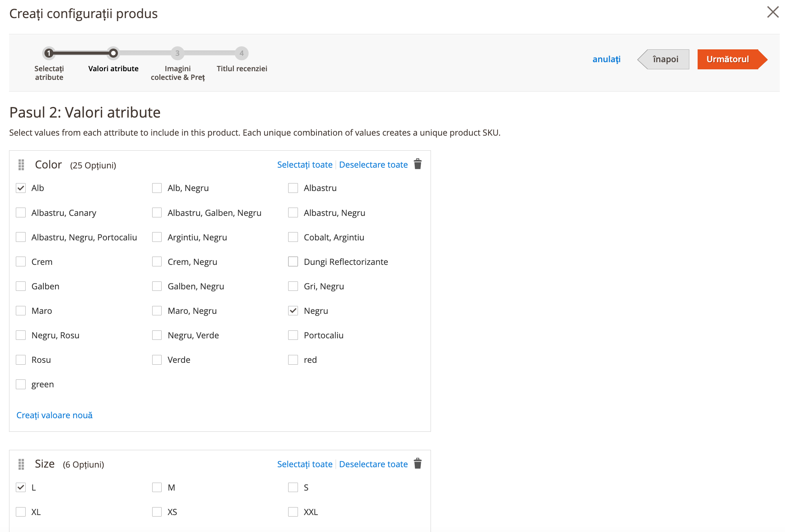Delete the Color attribute with trash icon

417,164
